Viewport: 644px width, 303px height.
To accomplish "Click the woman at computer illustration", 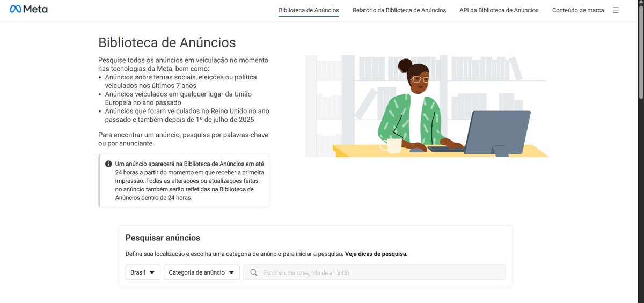I will [x=427, y=106].
